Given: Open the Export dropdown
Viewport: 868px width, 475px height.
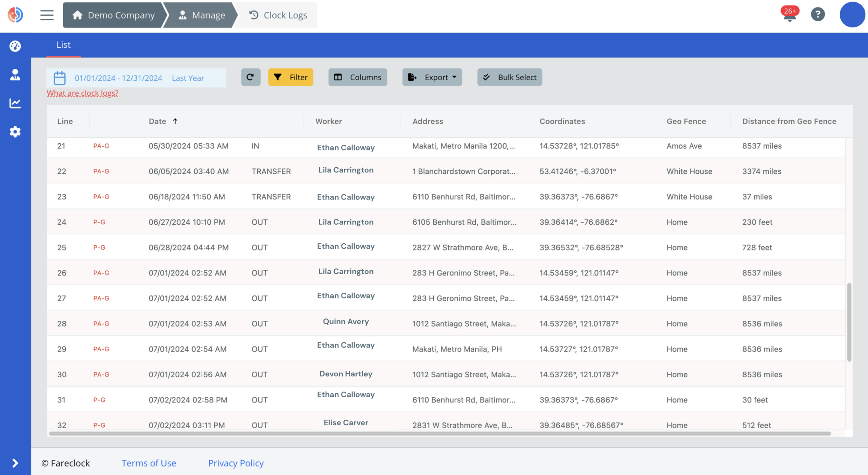Looking at the screenshot, I should click(432, 77).
